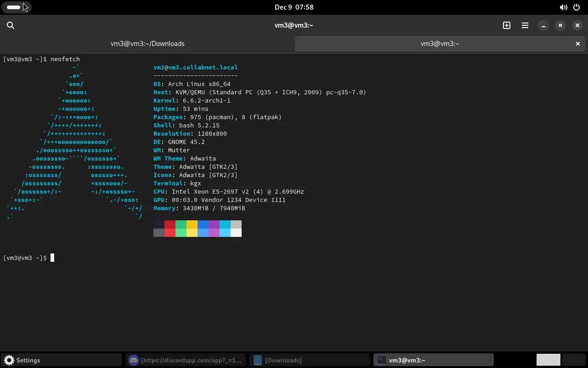Click the Packages: 975 (pacman) line
This screenshot has height=368, width=588.
(x=218, y=117)
